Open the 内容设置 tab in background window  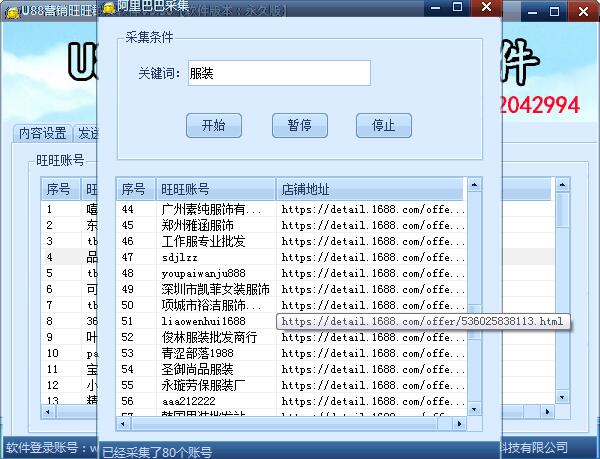(x=42, y=133)
